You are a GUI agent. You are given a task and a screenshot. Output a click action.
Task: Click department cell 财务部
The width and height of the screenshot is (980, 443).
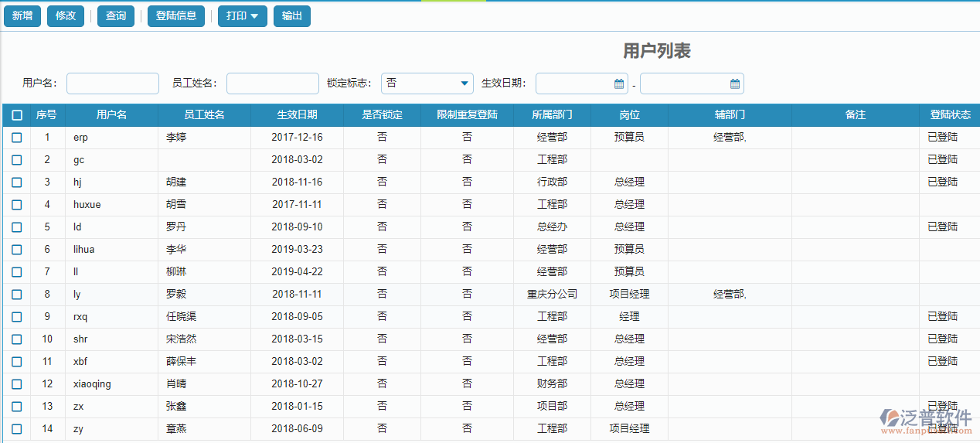(553, 384)
